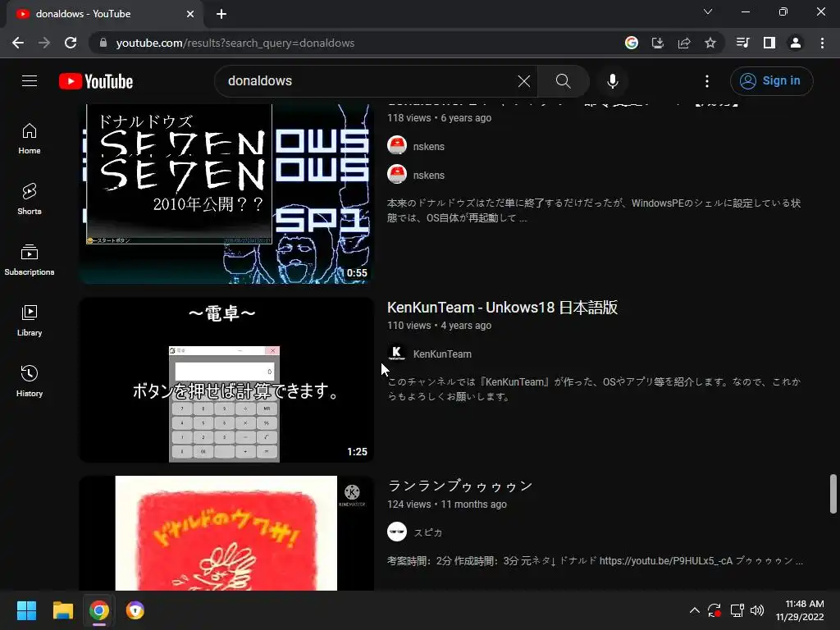Open a new browser tab
The width and height of the screenshot is (840, 630).
(x=221, y=14)
